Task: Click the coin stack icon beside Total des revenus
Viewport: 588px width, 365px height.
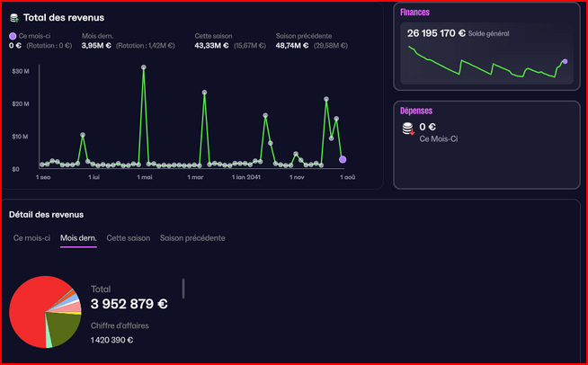Action: (x=13, y=16)
